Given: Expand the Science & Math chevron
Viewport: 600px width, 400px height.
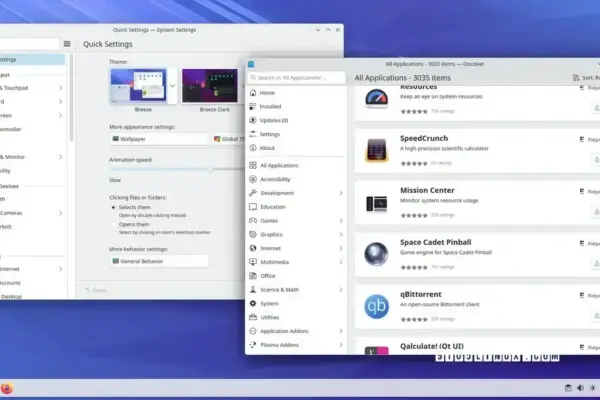Looking at the screenshot, I should pos(341,289).
